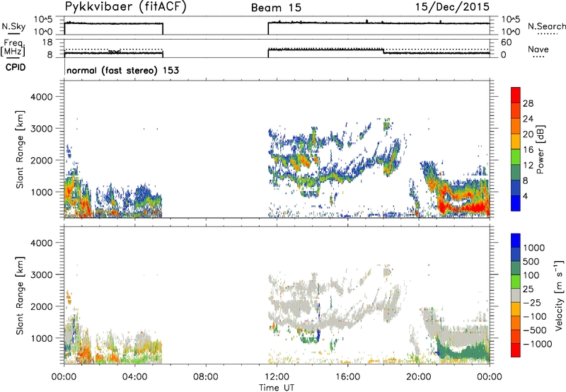
Task: Click the green velocity band near 22:00
Action: click(x=462, y=352)
